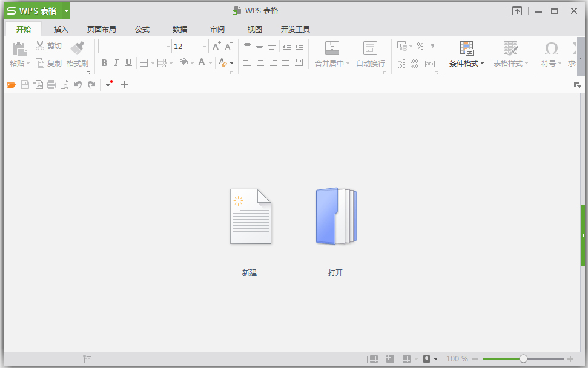
Task: Switch to the 插入 ribbon tab
Action: 60,28
